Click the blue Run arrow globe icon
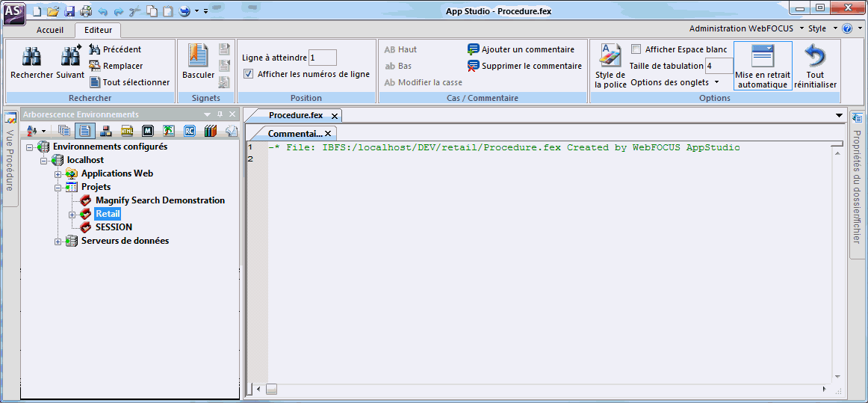This screenshot has height=403, width=868. [x=185, y=10]
